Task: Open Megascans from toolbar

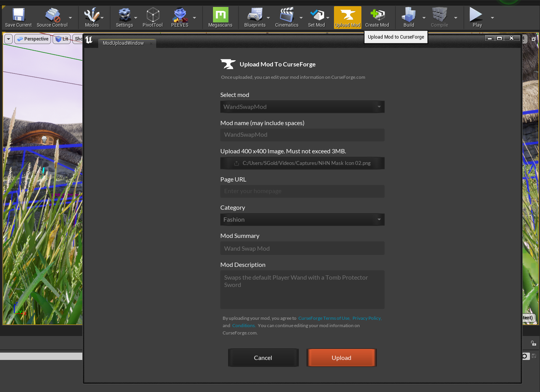Action: [220, 18]
